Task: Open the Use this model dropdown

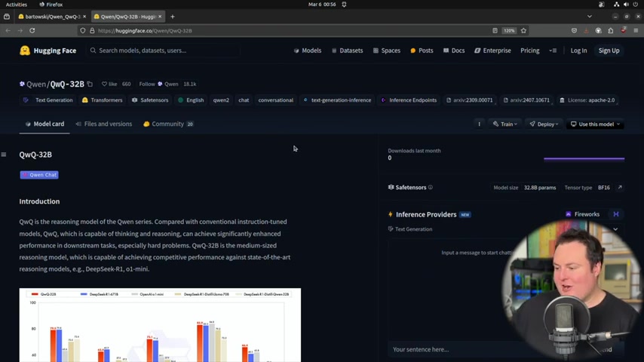Action: pos(595,124)
